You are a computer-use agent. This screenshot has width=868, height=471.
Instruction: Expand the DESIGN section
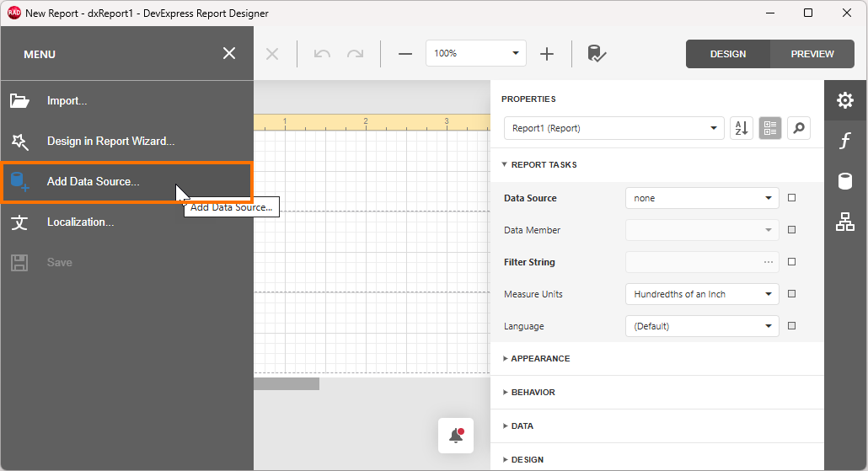click(x=523, y=460)
